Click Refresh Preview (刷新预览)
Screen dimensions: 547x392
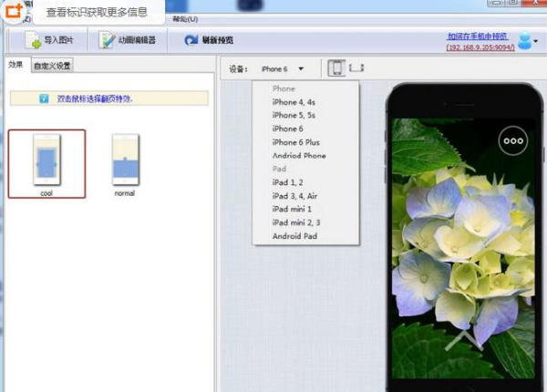pyautogui.click(x=210, y=40)
